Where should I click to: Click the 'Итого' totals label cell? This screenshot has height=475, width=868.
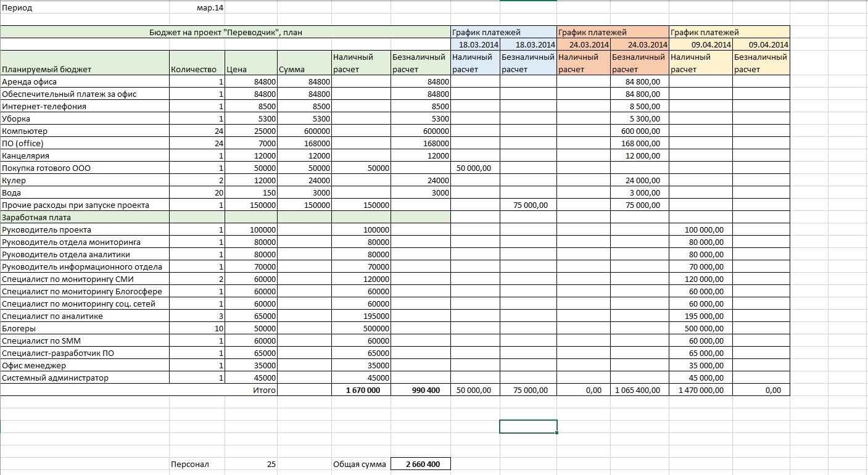tap(263, 390)
